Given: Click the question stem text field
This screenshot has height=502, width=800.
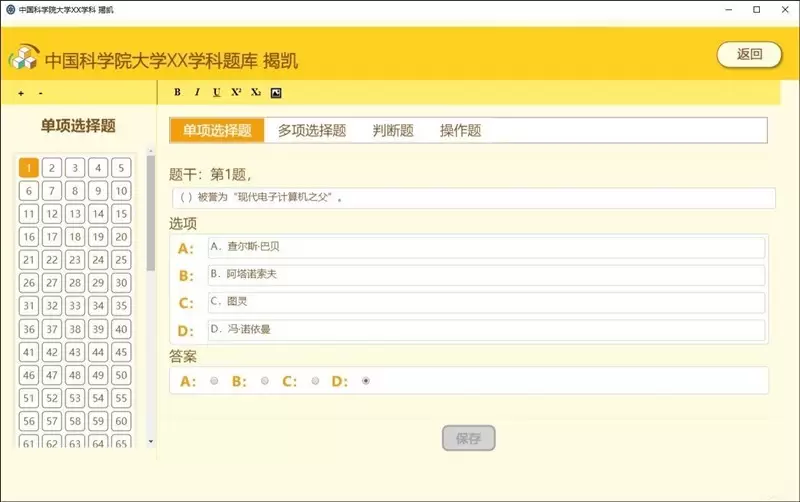Looking at the screenshot, I should click(473, 198).
